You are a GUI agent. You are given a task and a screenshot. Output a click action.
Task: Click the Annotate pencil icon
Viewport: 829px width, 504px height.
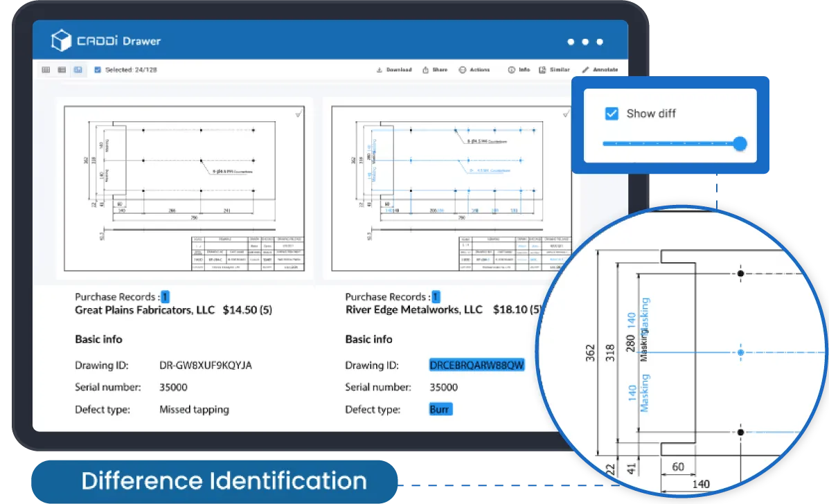(585, 70)
